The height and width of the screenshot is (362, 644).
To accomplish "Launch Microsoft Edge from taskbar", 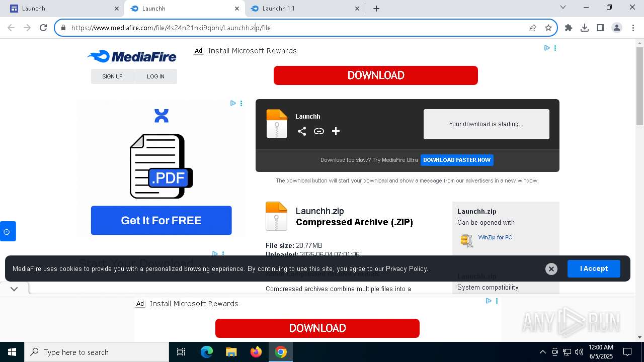I will click(x=207, y=352).
